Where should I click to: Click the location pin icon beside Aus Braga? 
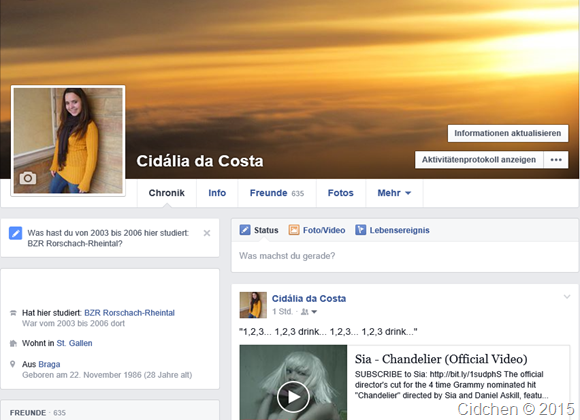(x=13, y=364)
